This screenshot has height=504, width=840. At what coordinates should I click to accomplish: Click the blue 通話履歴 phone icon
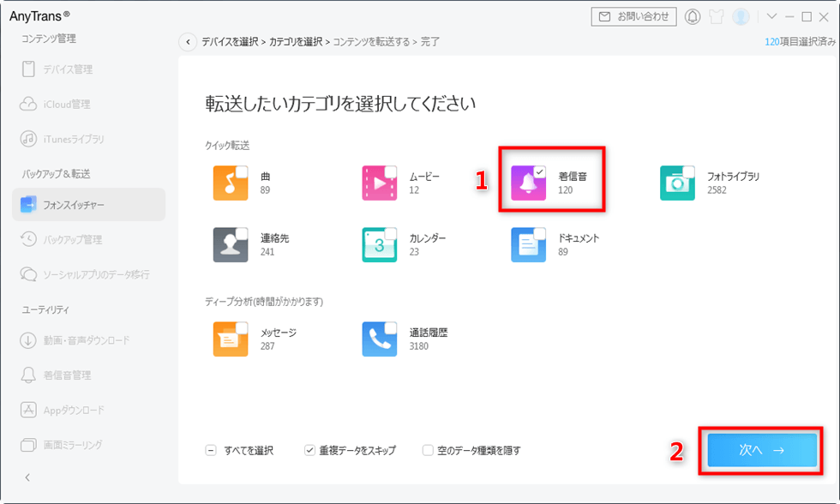(x=379, y=339)
